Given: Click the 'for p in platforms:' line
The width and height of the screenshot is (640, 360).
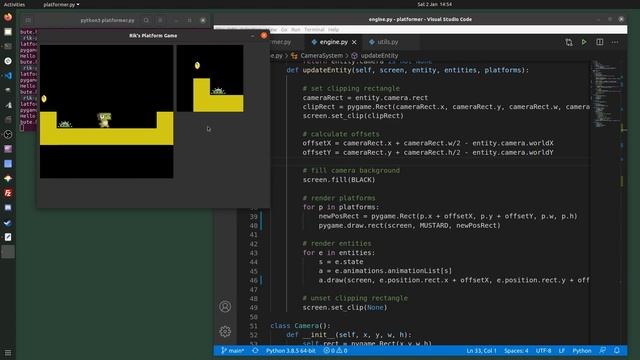Looking at the screenshot, I should (340, 207).
